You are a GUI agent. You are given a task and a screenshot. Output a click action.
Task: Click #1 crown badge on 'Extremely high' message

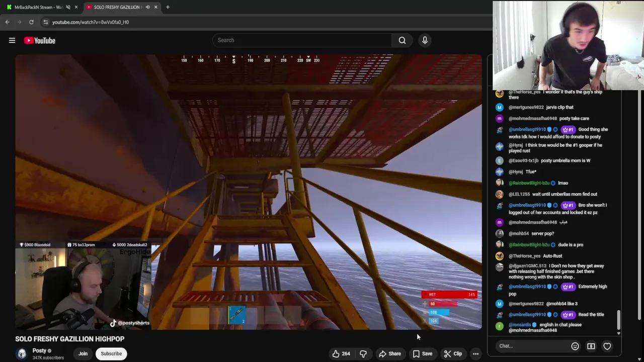click(568, 287)
